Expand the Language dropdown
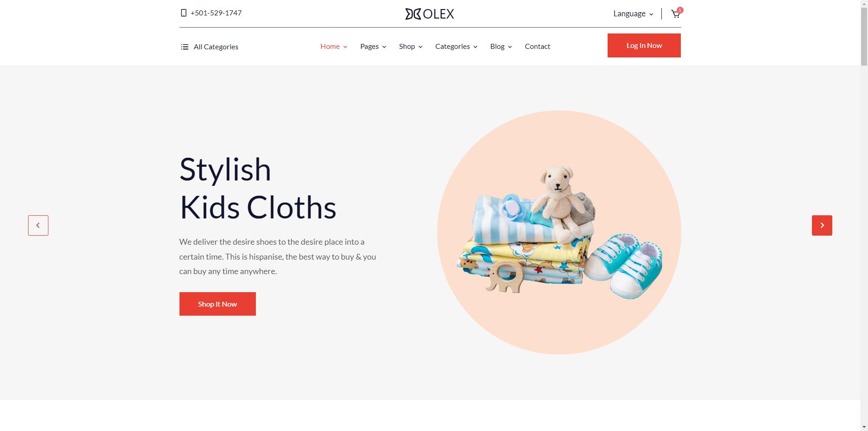The height and width of the screenshot is (431, 868). coord(633,14)
